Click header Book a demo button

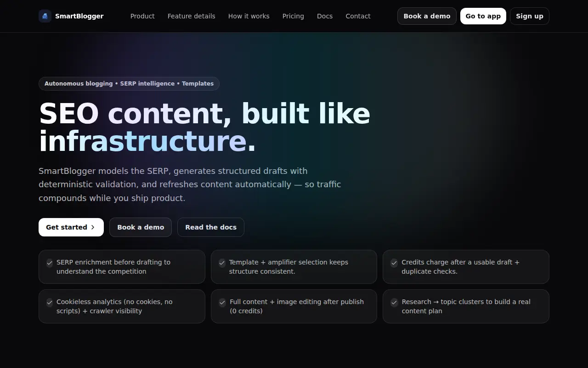click(x=427, y=16)
